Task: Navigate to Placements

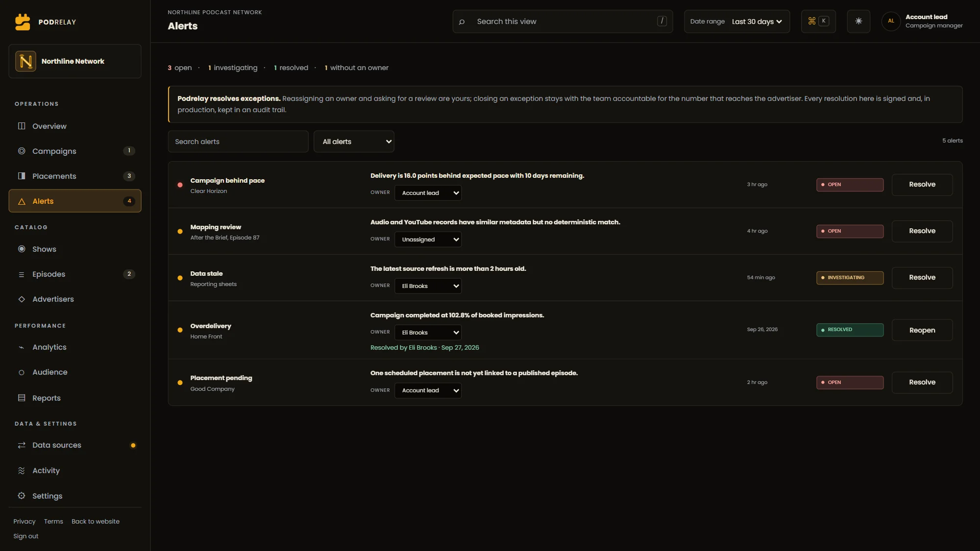Action: point(75,176)
